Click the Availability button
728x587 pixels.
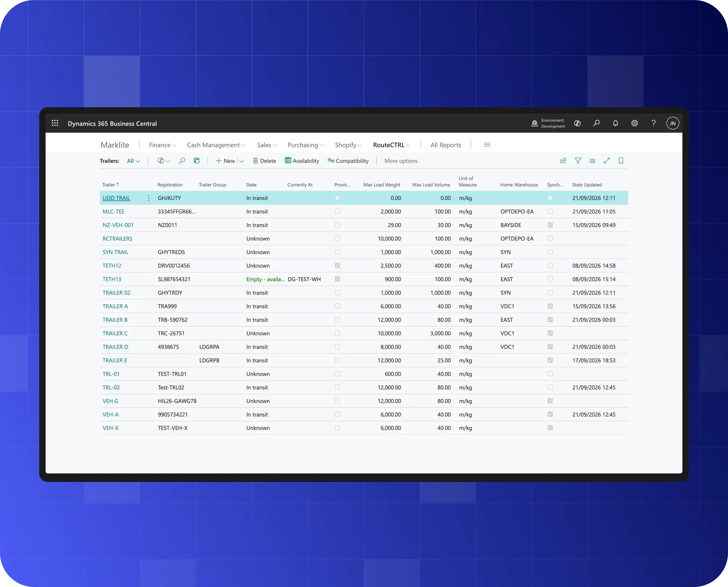point(302,161)
